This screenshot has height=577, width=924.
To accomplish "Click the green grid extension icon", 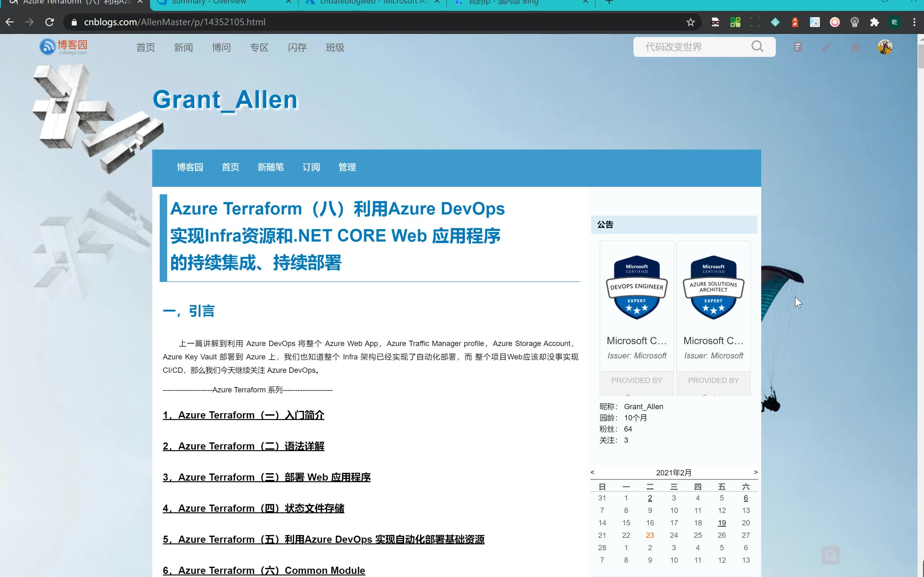I will 735,22.
